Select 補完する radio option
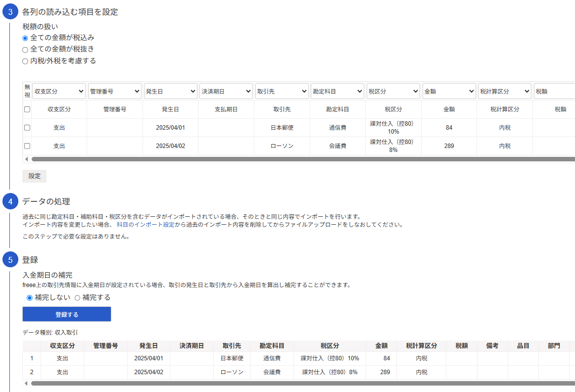Screen dimensions: 575x392 [x=77, y=298]
